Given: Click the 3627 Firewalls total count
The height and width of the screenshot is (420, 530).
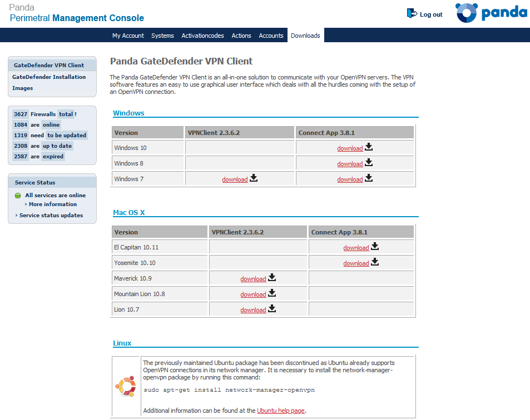Looking at the screenshot, I should pyautogui.click(x=45, y=114).
